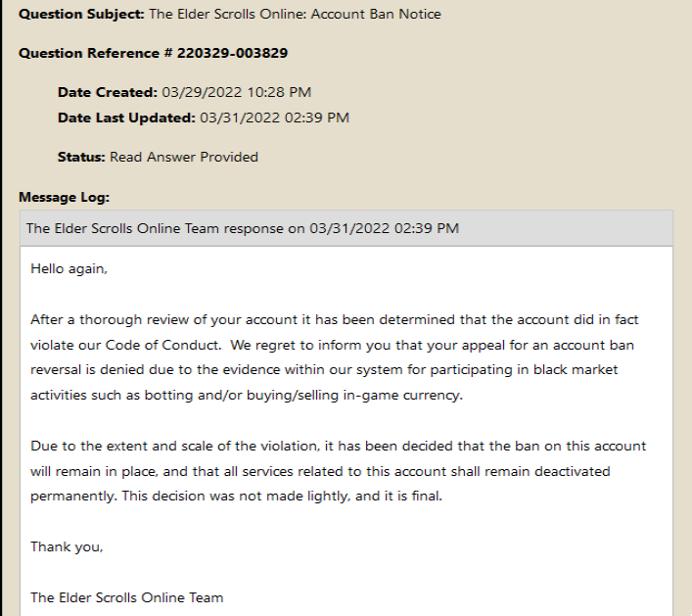692x616 pixels.
Task: Click the 'Thank you,' closing line
Action: pyautogui.click(x=67, y=547)
